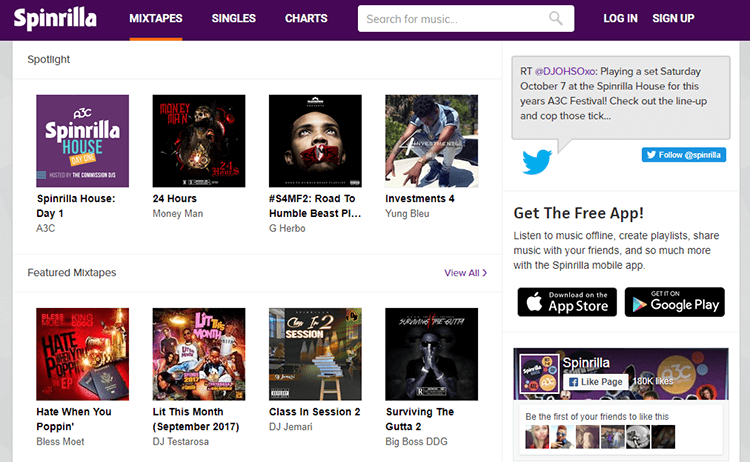Click Hate When You Poppin' title
This screenshot has width=750, height=462.
coord(74,419)
